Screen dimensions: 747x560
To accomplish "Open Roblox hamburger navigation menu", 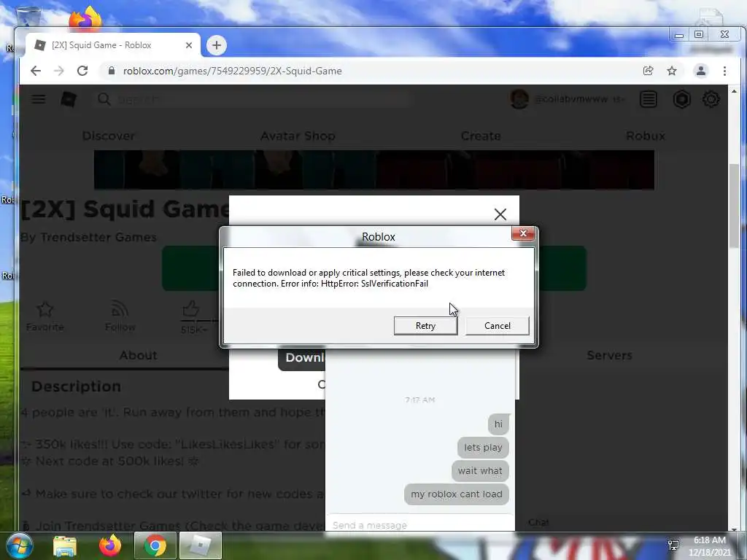I will pyautogui.click(x=39, y=99).
